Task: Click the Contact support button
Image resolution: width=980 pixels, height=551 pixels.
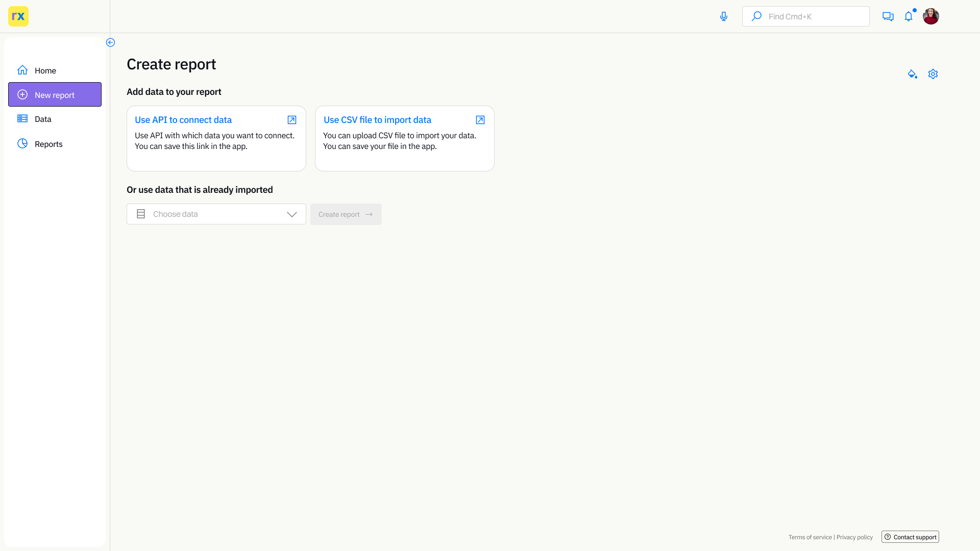Action: [910, 537]
